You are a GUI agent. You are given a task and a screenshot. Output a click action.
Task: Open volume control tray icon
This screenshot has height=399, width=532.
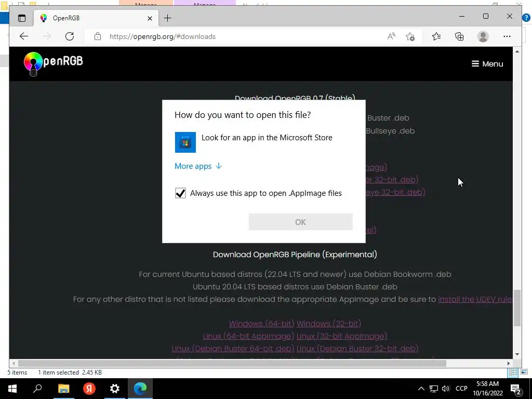[446, 389]
